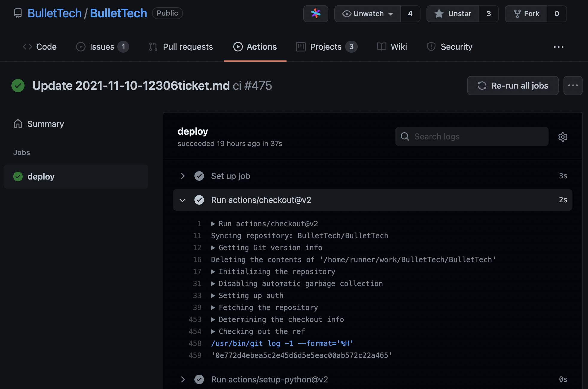The image size is (588, 389).
Task: Click the settings gear icon in logs
Action: [562, 136]
